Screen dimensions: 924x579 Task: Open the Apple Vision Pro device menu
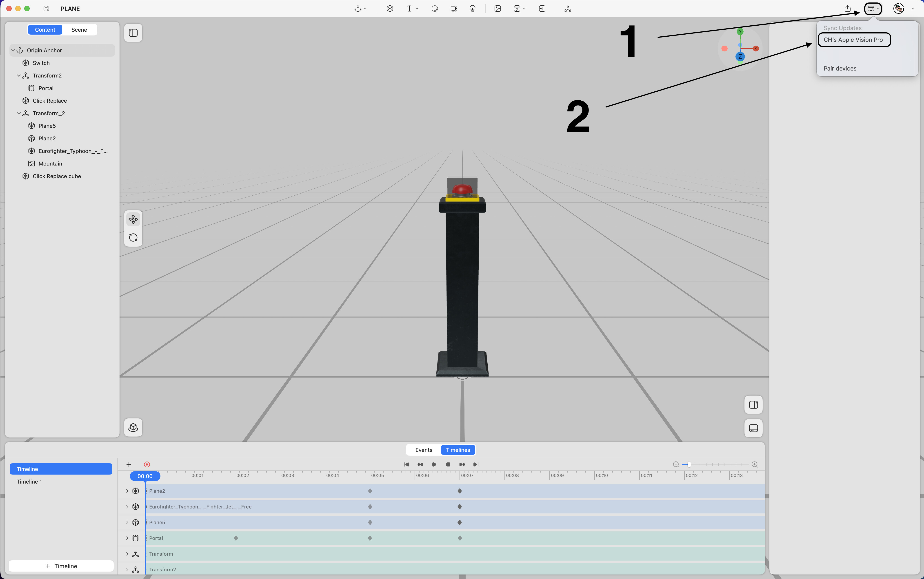[x=873, y=9]
